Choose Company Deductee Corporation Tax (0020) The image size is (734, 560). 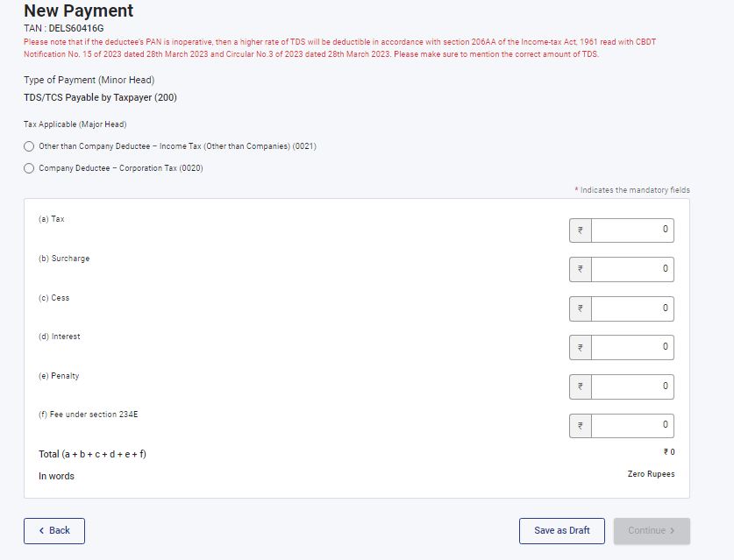tap(29, 168)
